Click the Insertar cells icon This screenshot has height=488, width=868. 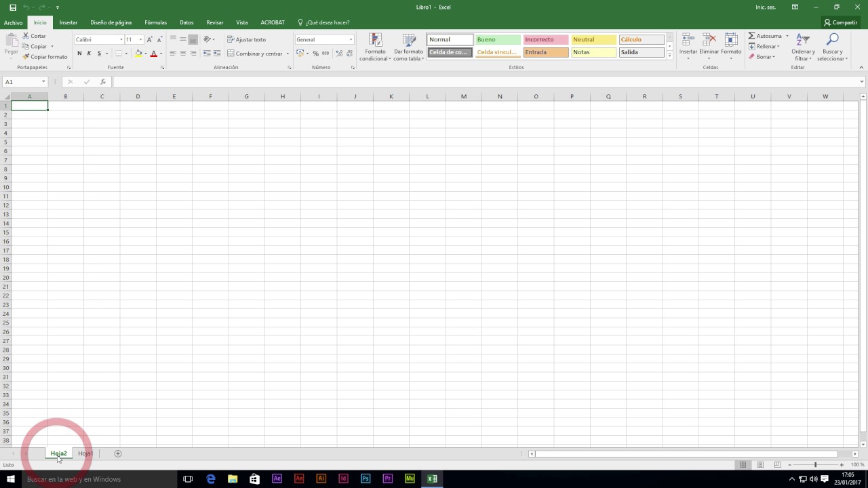click(x=688, y=39)
